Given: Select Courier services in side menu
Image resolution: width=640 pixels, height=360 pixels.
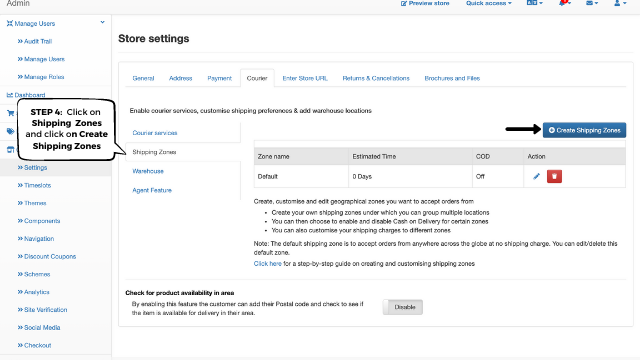Looking at the screenshot, I should [155, 133].
